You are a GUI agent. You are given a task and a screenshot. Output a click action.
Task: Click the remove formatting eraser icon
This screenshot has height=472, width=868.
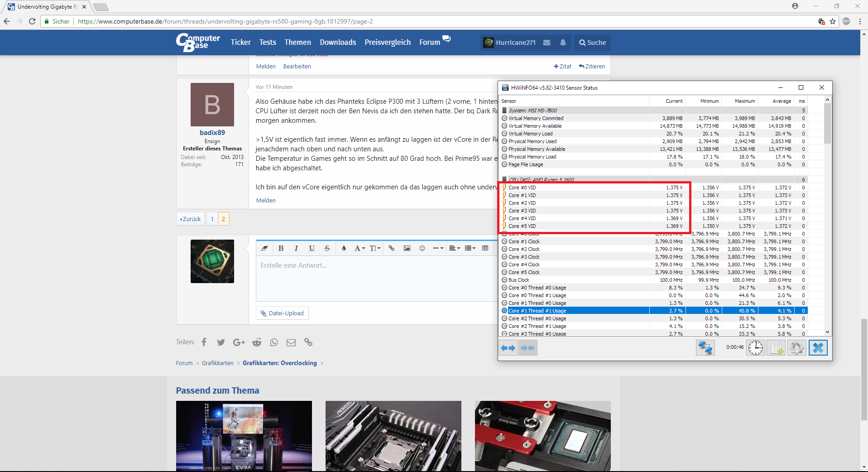pyautogui.click(x=264, y=248)
